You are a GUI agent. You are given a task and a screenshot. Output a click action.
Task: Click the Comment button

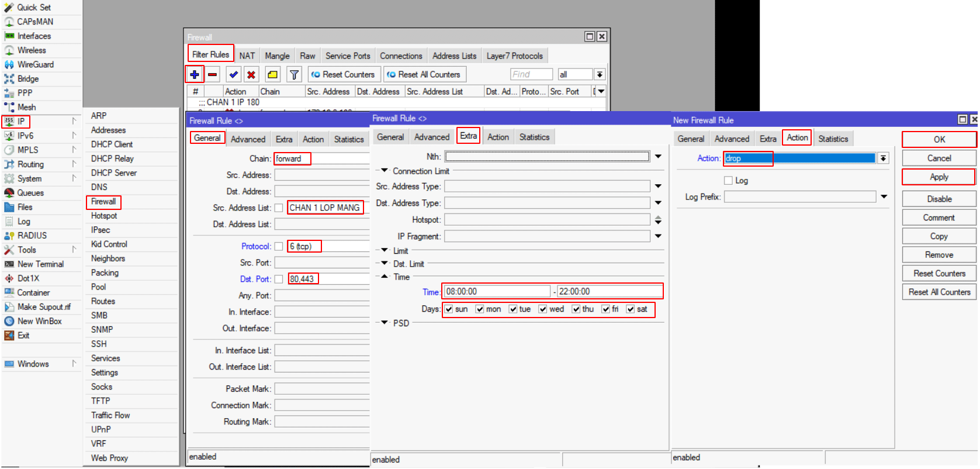click(939, 218)
